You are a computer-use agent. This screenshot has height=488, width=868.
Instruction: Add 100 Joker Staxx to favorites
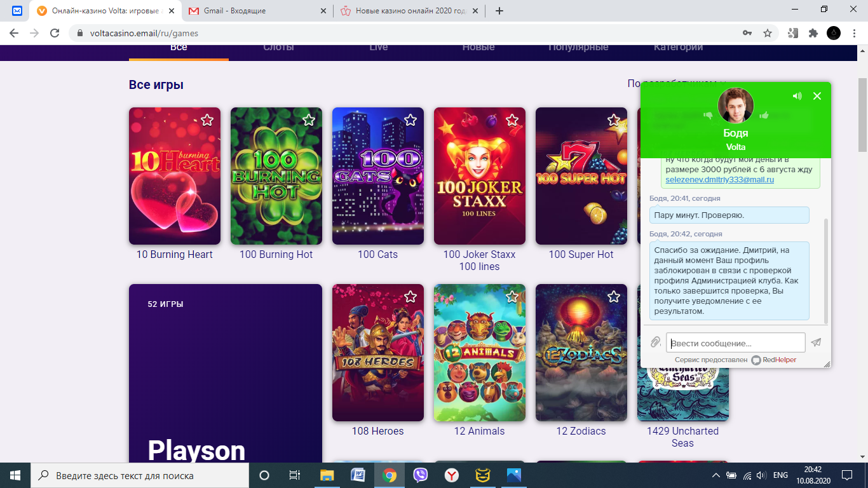coord(512,120)
